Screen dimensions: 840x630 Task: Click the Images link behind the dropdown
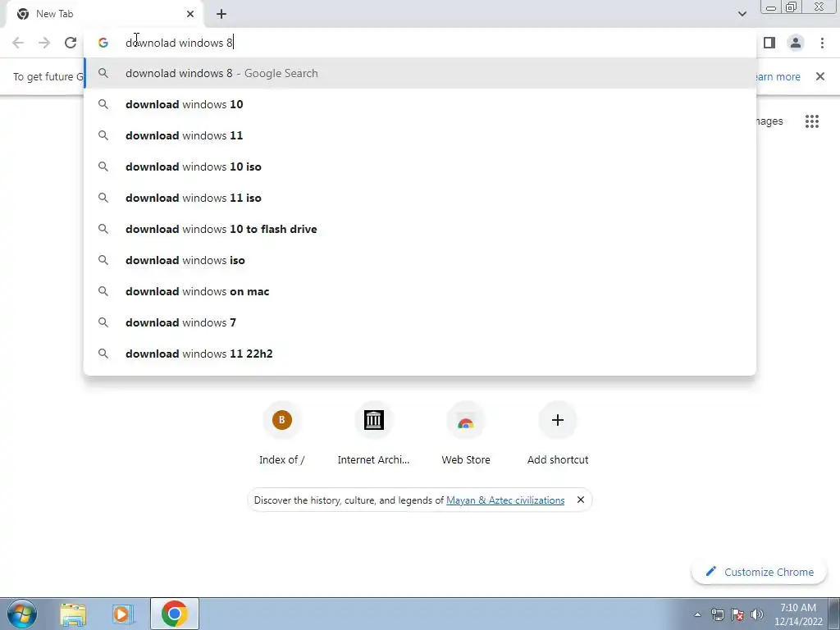tap(769, 121)
